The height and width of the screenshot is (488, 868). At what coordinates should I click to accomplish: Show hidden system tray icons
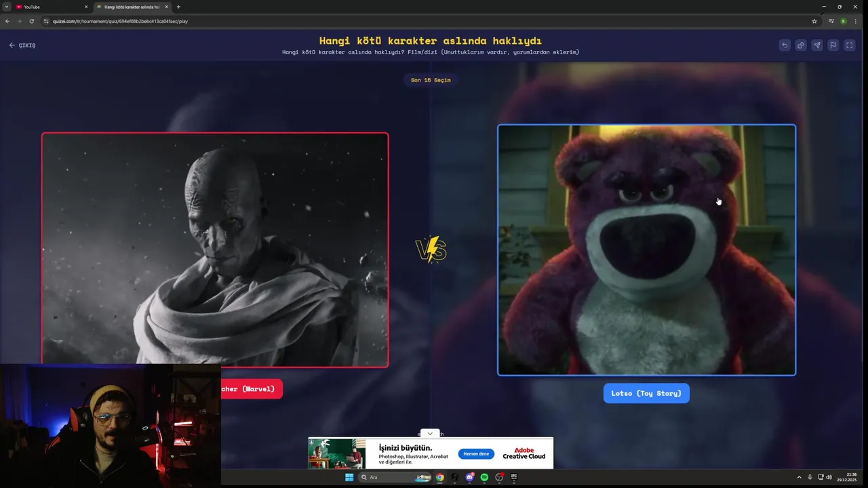[799, 477]
